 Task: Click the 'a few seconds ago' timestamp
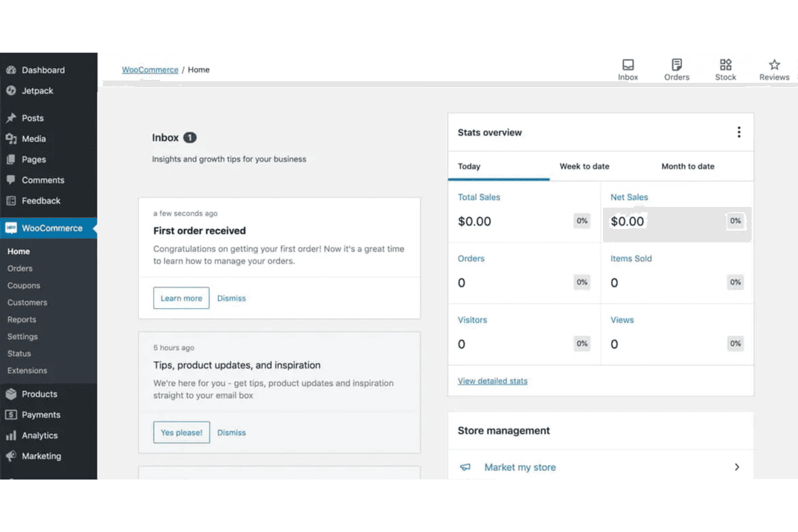[x=185, y=214]
